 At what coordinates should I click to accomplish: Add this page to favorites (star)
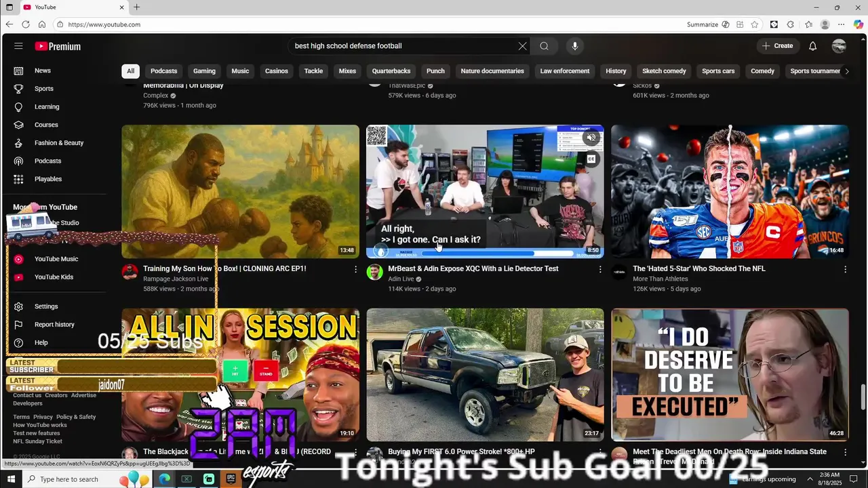click(755, 24)
